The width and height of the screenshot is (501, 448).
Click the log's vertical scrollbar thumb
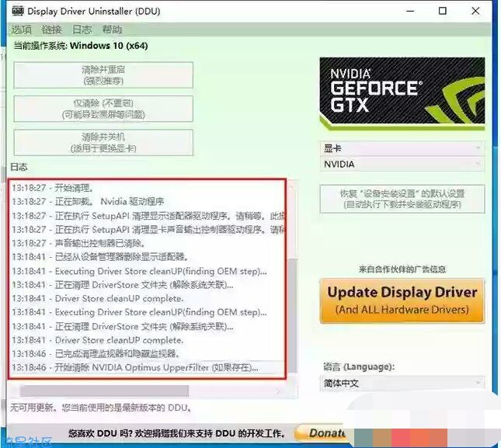(292, 314)
